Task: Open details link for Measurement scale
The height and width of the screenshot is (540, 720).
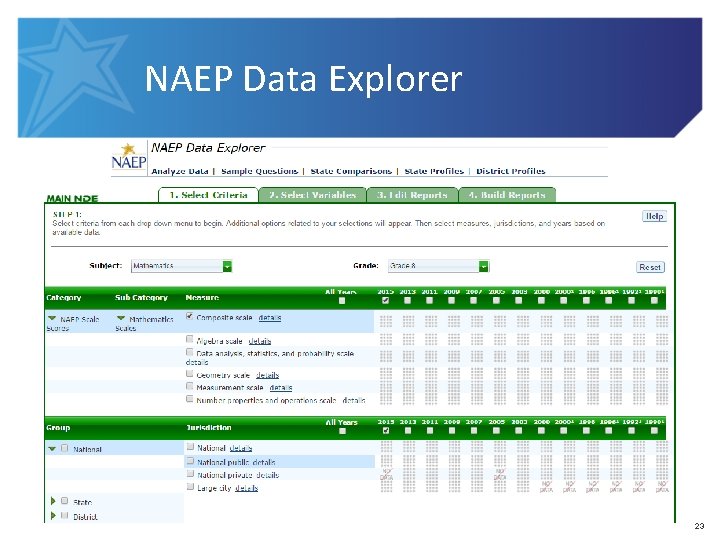Action: 281,388
